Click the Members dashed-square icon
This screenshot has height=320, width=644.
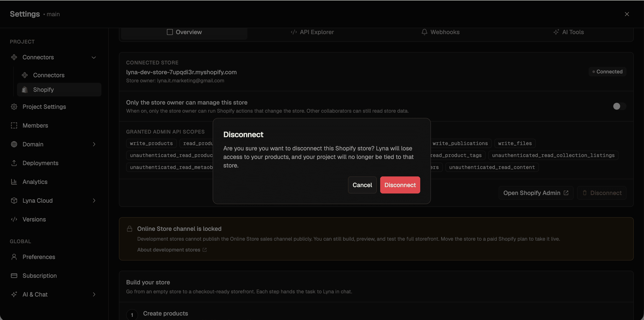tap(14, 125)
